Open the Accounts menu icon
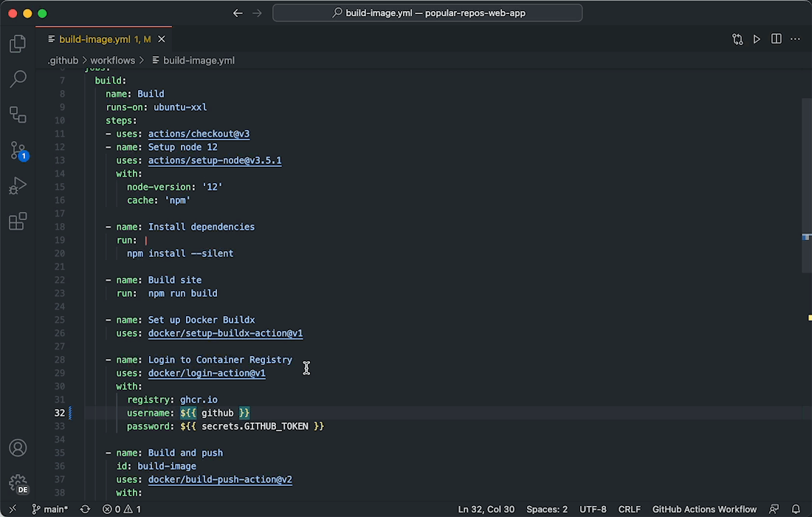Image resolution: width=812 pixels, height=517 pixels. coord(17,448)
